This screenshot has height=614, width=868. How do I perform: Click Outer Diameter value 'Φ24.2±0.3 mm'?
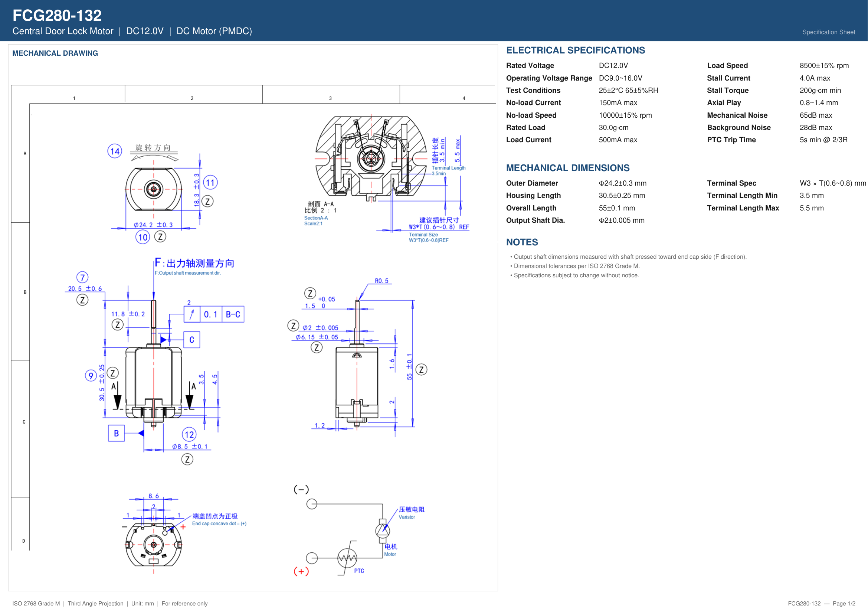point(622,183)
